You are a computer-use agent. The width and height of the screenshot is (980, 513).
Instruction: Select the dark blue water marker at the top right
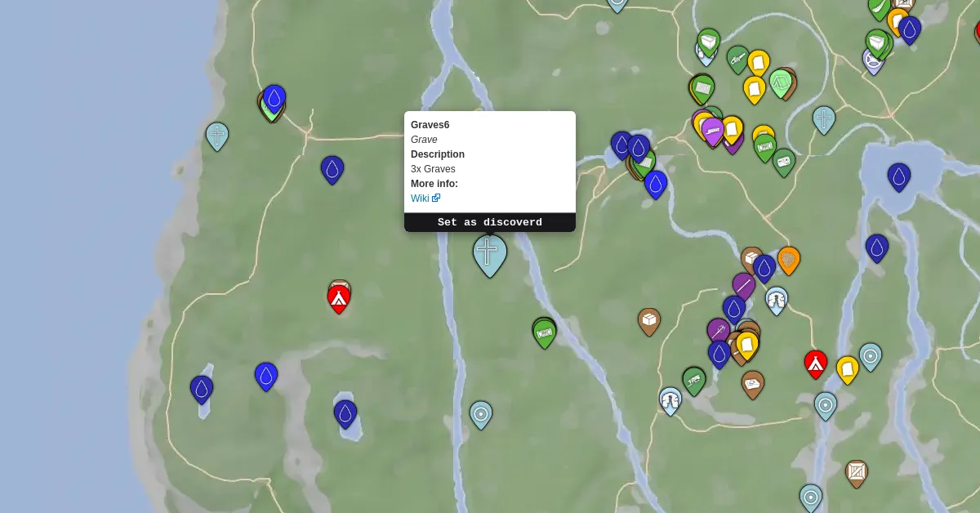[909, 30]
